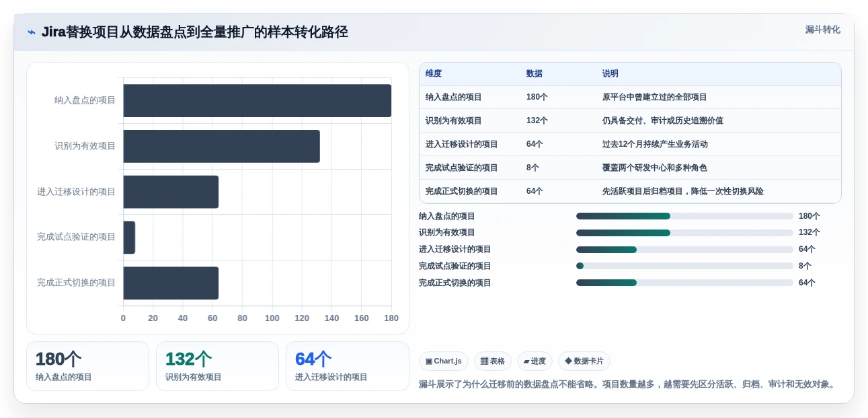This screenshot has height=418, width=868.
Task: Click progress list label 纳入盘点的项目
Action: (447, 216)
